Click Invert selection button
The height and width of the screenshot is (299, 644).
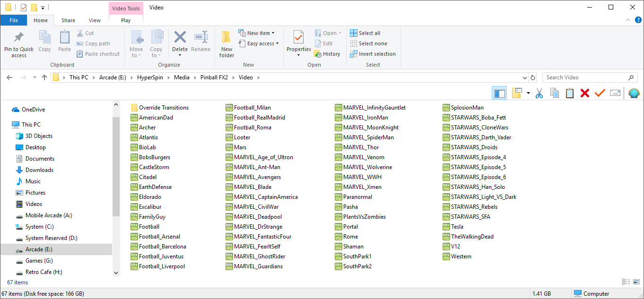tap(373, 54)
